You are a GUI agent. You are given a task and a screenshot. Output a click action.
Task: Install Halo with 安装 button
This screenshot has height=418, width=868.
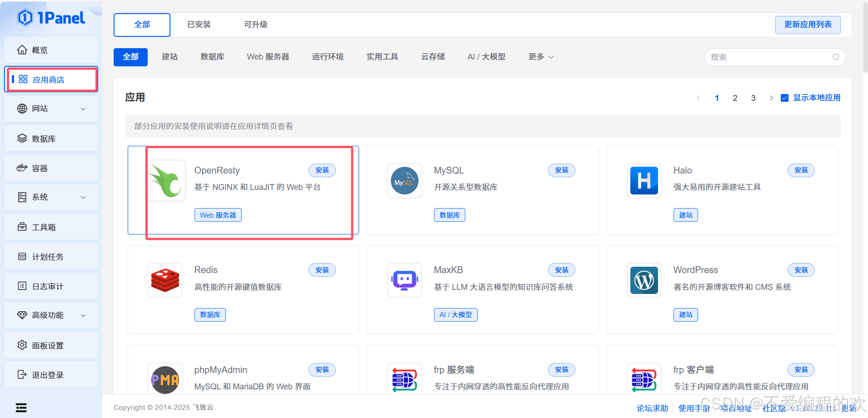coord(801,170)
